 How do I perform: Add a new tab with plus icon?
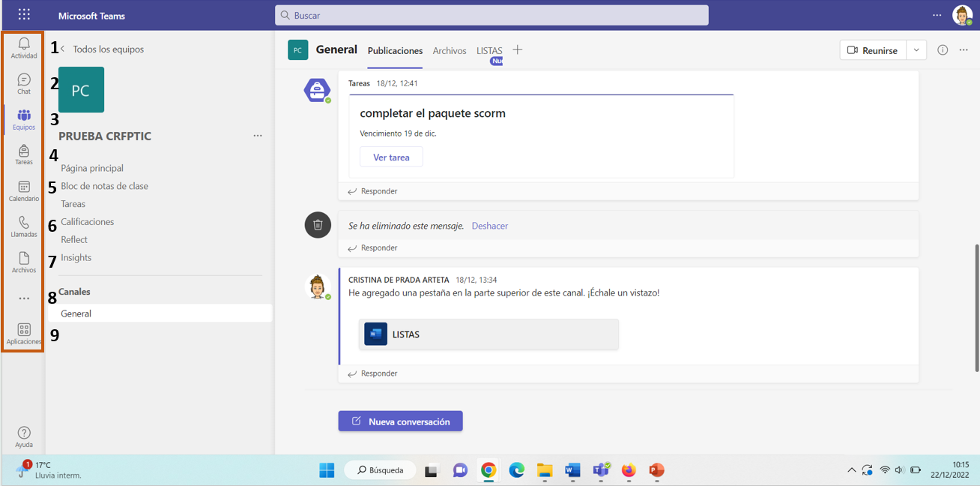pos(517,50)
